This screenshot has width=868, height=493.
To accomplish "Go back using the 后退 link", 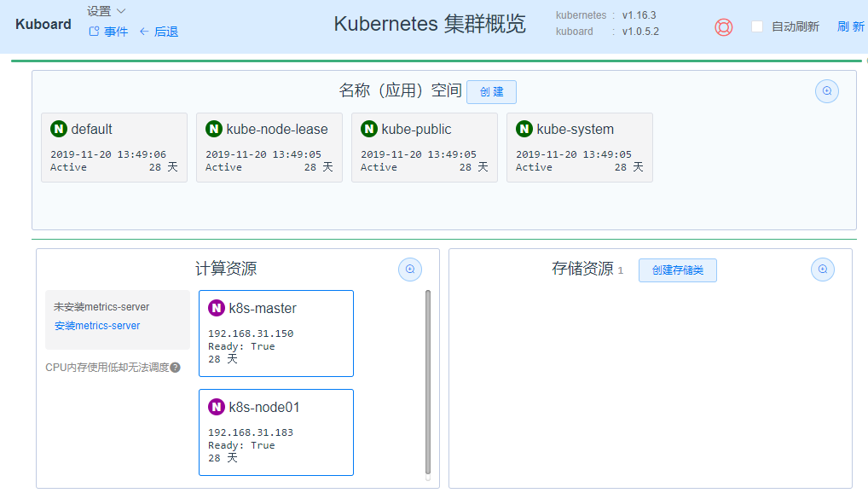I will pos(159,32).
